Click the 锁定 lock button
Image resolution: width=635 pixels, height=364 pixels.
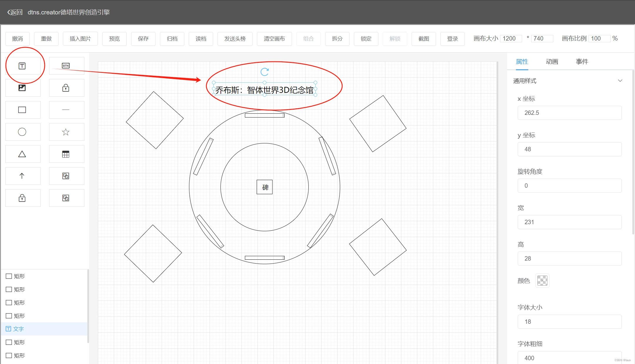[366, 39]
